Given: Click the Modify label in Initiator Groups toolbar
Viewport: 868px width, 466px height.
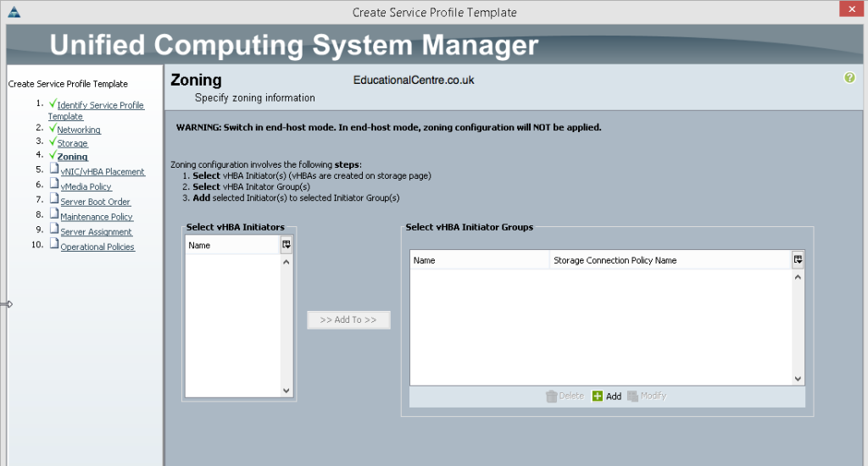Looking at the screenshot, I should pos(654,396).
